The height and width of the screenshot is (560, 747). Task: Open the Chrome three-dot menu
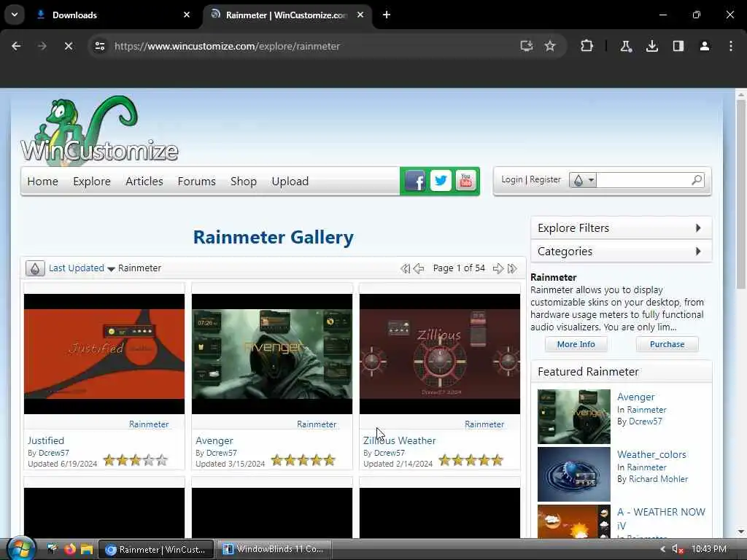(x=731, y=46)
